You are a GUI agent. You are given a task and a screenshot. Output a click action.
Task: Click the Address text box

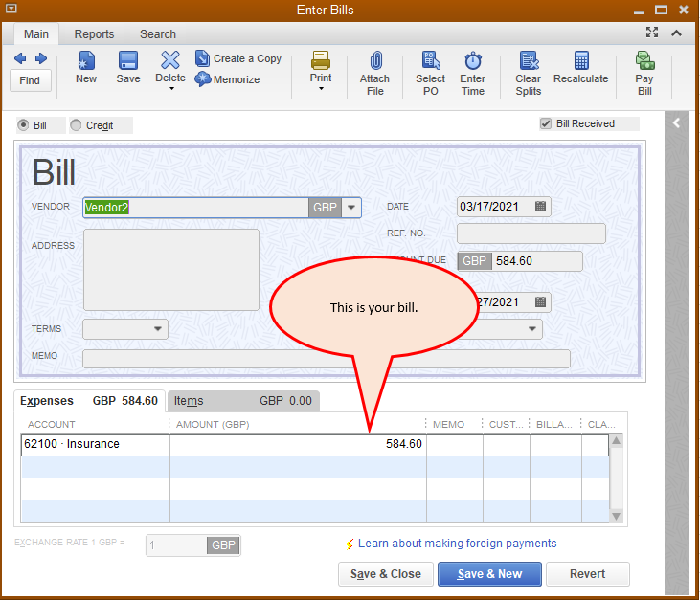coord(171,270)
